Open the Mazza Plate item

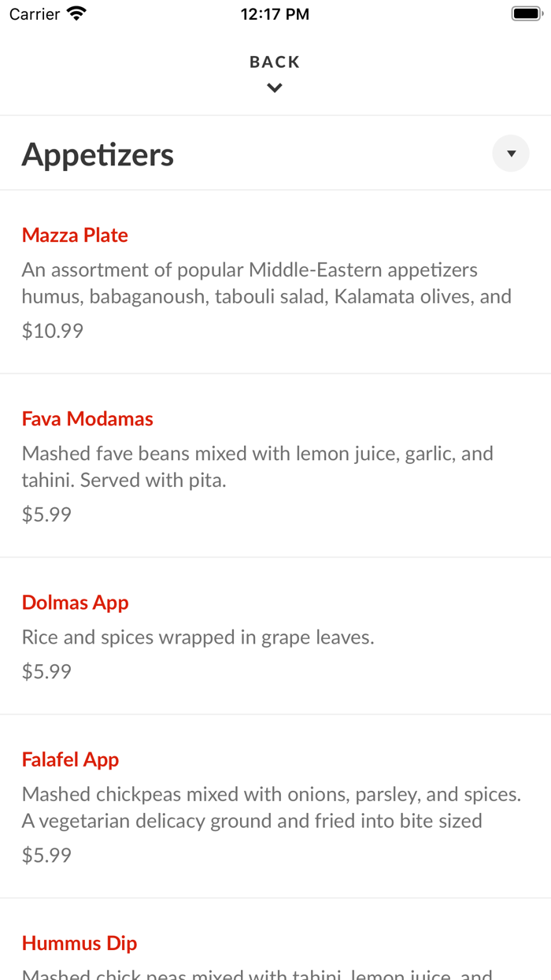[75, 235]
